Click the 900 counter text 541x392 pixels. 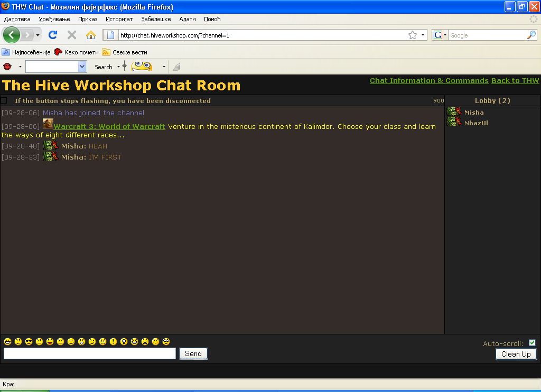[439, 100]
